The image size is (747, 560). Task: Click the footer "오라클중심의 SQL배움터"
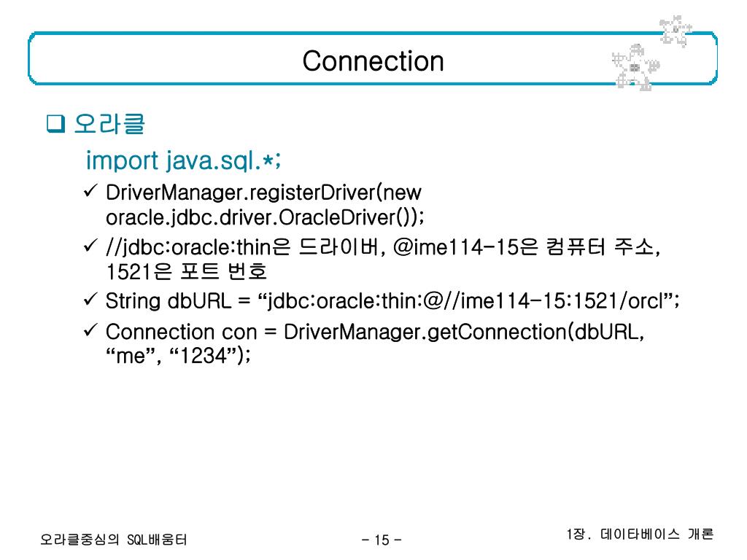[114, 540]
